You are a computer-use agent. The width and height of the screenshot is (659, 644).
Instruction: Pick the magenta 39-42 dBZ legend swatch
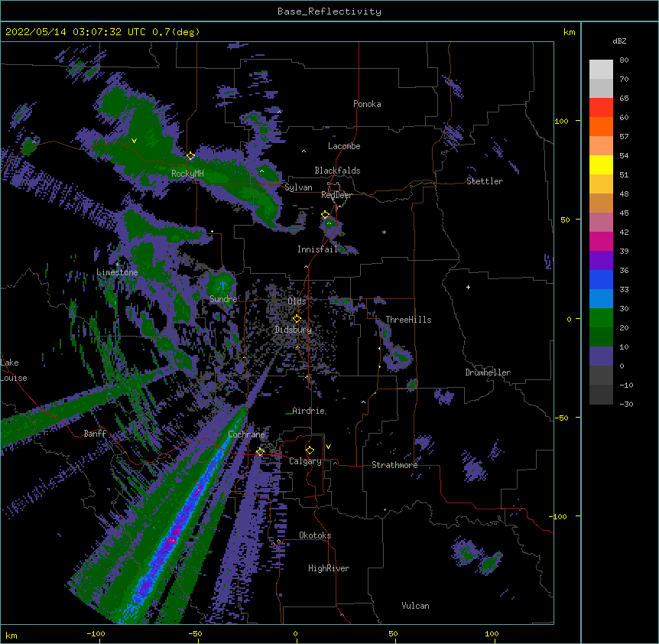pos(601,241)
